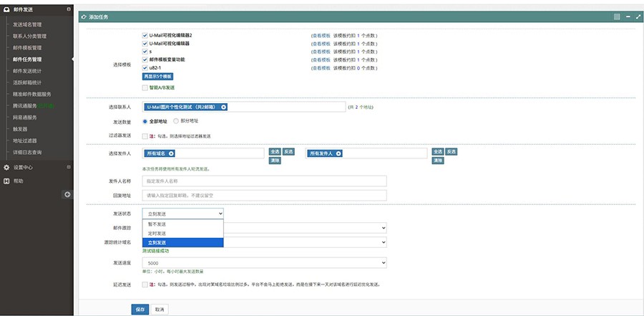Remove the 所有域名 tag

[x=171, y=153]
